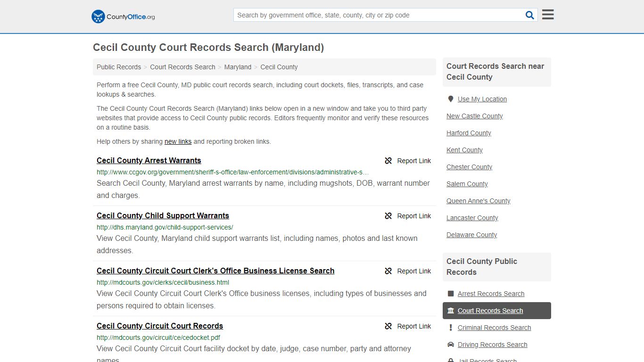Visit the dhs.maryland.gov child-support-services URL
644x362 pixels.
165,227
